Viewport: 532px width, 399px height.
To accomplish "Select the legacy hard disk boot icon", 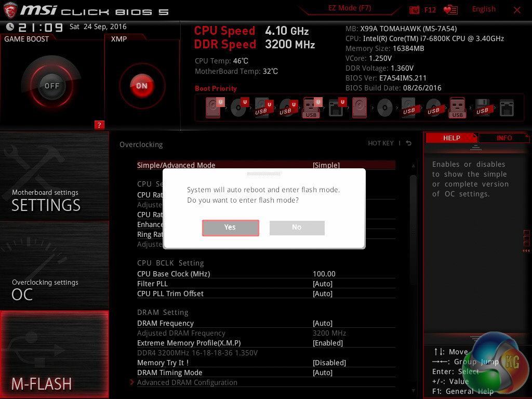I will [360, 108].
